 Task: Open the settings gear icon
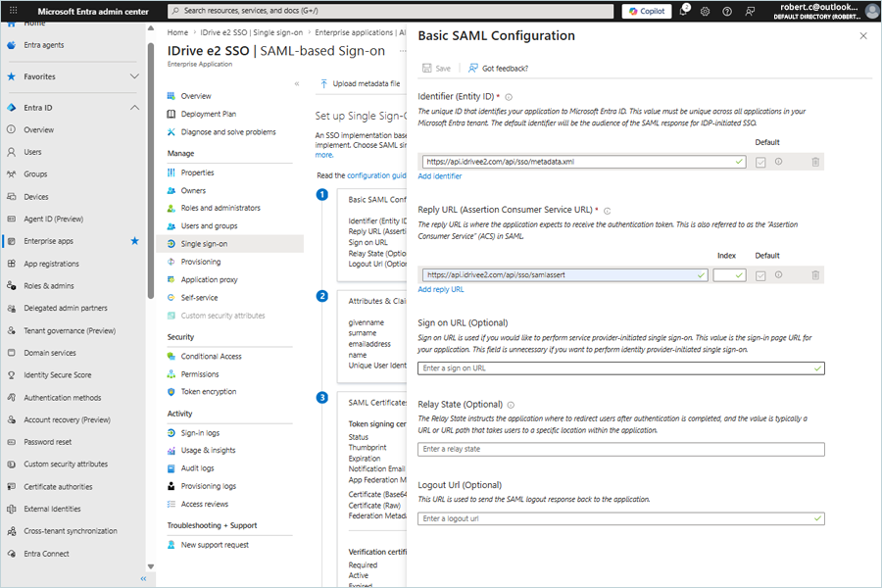[x=705, y=11]
